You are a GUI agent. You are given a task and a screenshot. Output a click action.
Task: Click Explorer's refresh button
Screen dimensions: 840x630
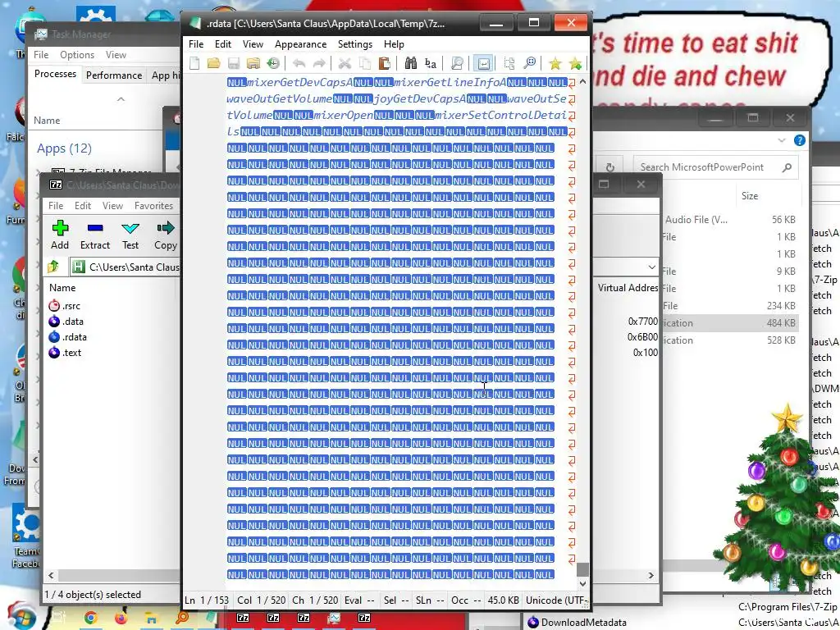click(609, 167)
